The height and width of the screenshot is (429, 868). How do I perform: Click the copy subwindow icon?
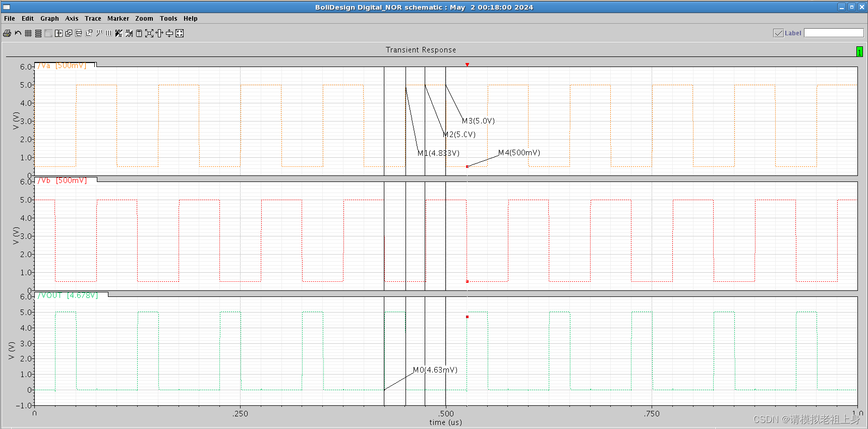tap(69, 33)
